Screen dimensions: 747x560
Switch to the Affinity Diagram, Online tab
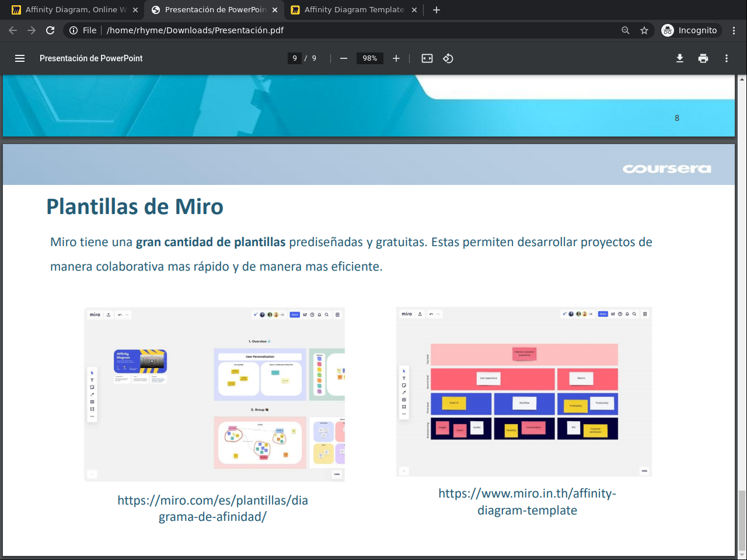click(x=76, y=10)
